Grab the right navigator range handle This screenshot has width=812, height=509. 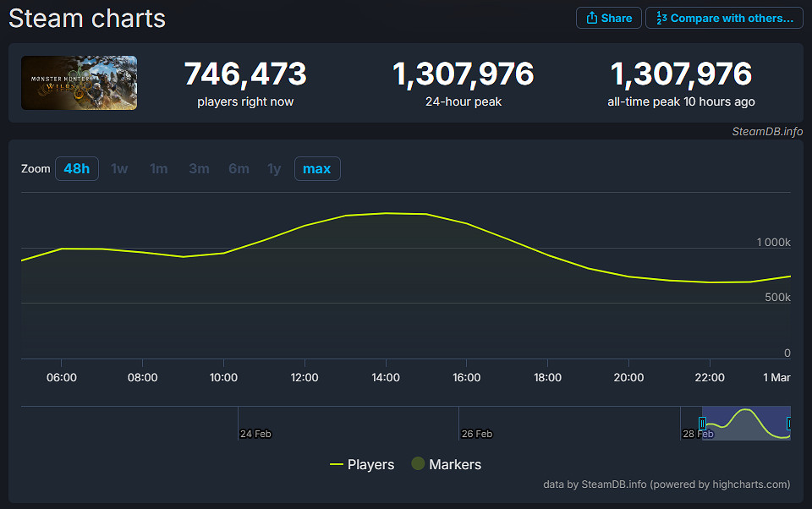pyautogui.click(x=789, y=423)
